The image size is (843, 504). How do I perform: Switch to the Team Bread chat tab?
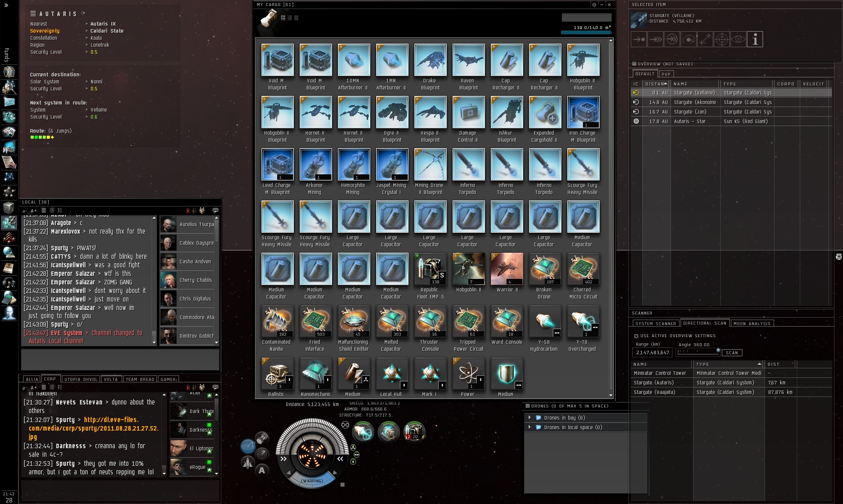[x=140, y=379]
